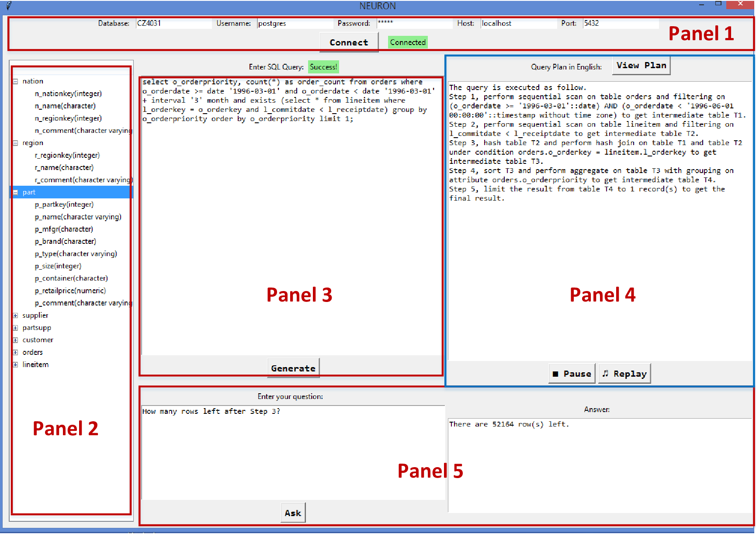
Task: Collapse the region table node
Action: pos(15,143)
